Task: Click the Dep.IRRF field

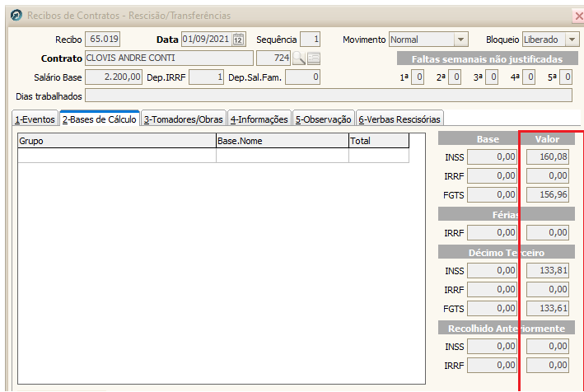Action: 206,77
